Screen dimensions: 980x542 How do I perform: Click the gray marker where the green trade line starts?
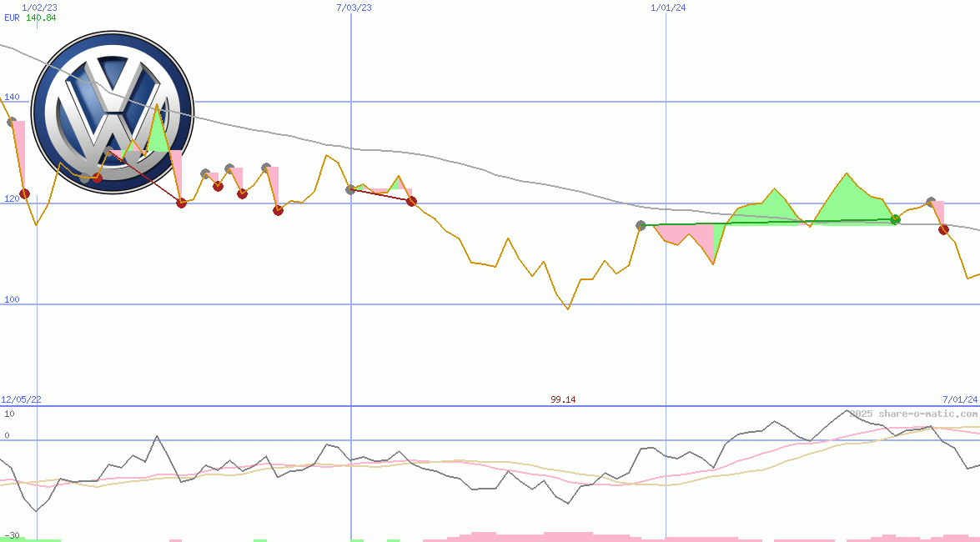click(641, 225)
